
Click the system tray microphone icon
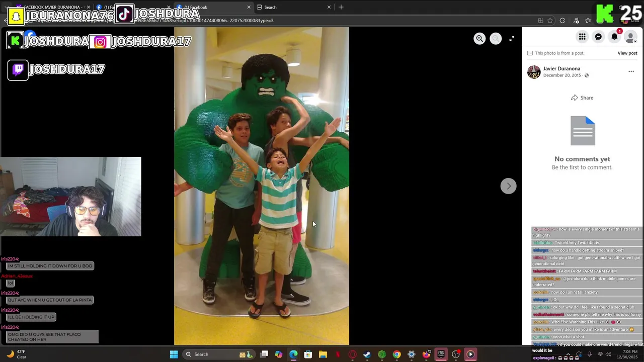589,354
